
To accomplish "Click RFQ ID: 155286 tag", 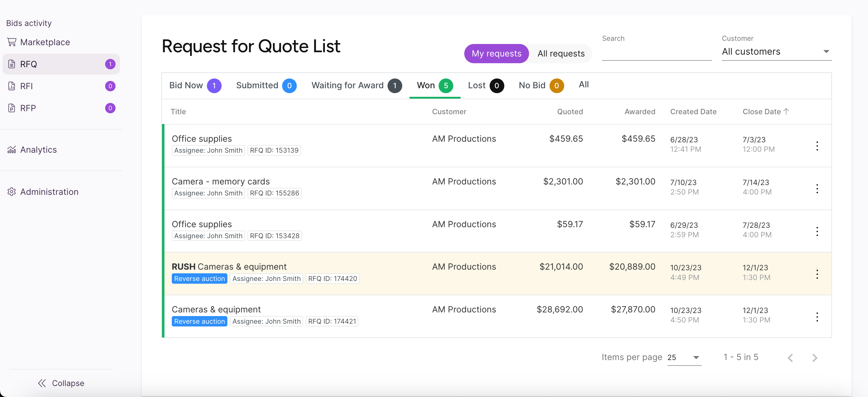I will coord(274,193).
